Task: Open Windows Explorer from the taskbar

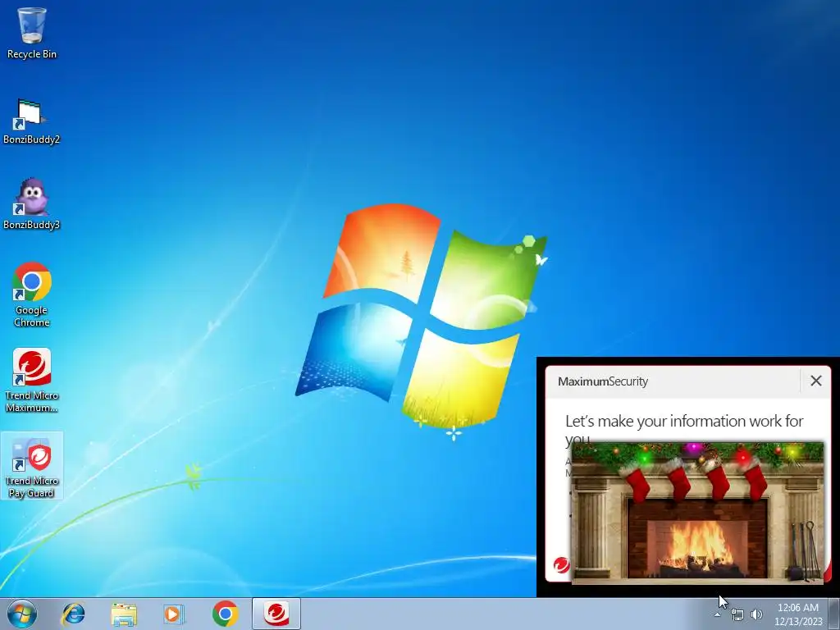Action: (x=124, y=614)
